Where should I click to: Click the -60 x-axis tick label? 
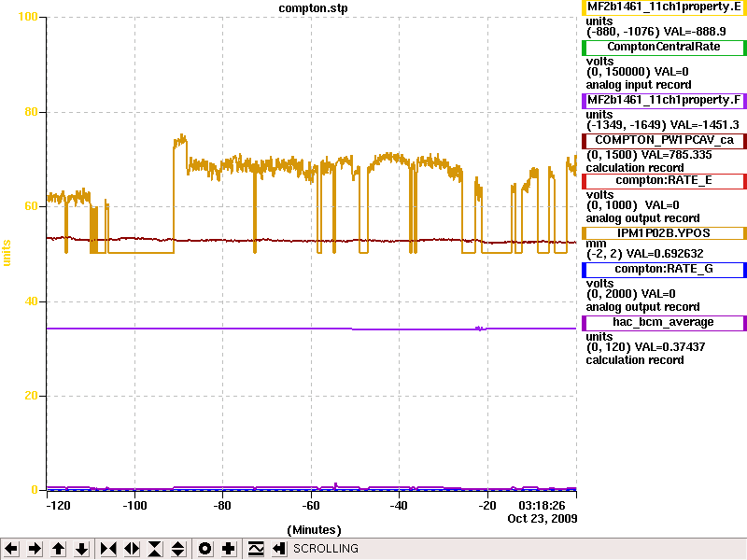[311, 506]
